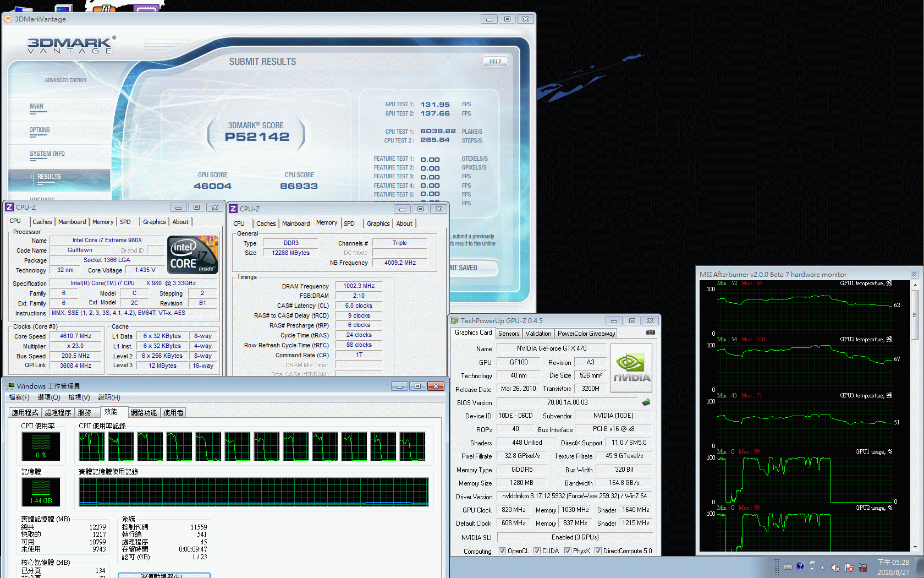Open the Validation tab in GPU-Z
The height and width of the screenshot is (578, 924).
point(538,334)
